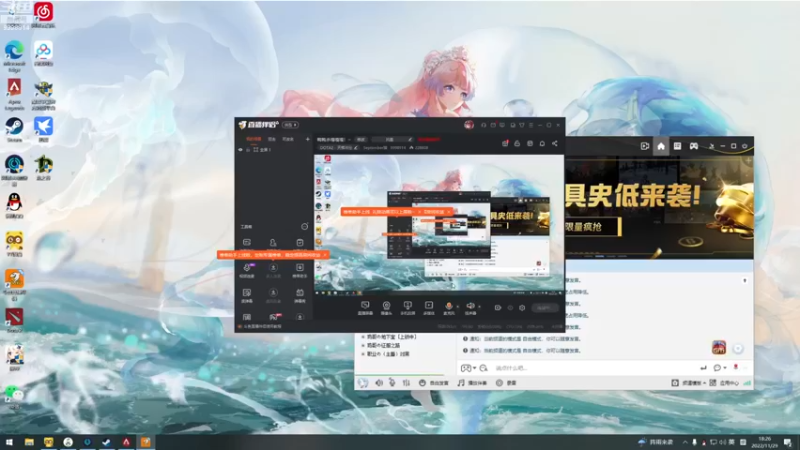Open blue bird desktop shortcut
800x450 pixels.
43,130
